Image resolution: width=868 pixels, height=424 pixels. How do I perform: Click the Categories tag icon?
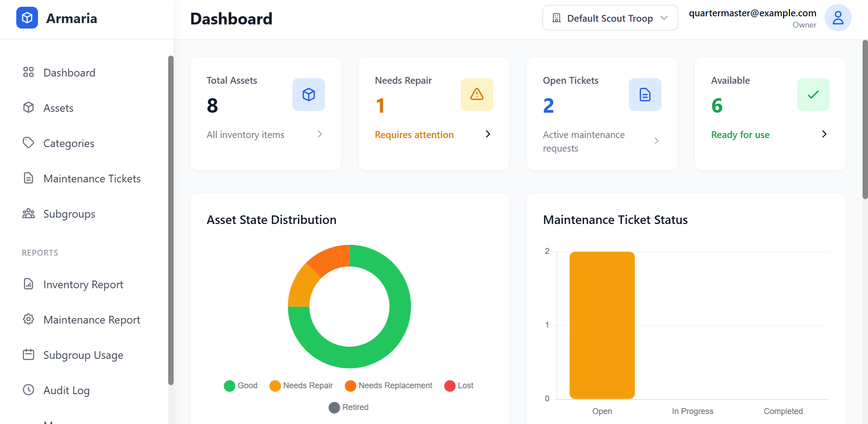[x=28, y=143]
